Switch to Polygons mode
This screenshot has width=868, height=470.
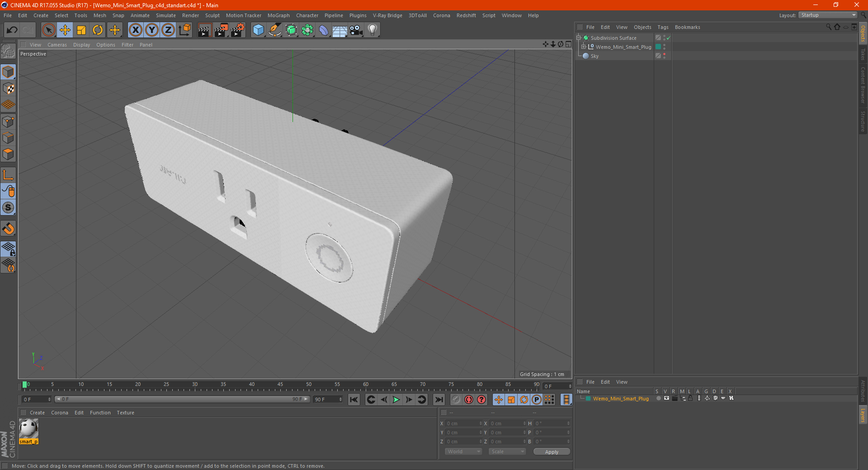[8, 154]
